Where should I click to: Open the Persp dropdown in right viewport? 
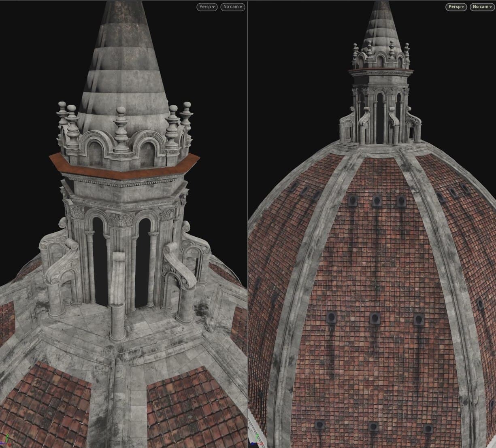456,7
